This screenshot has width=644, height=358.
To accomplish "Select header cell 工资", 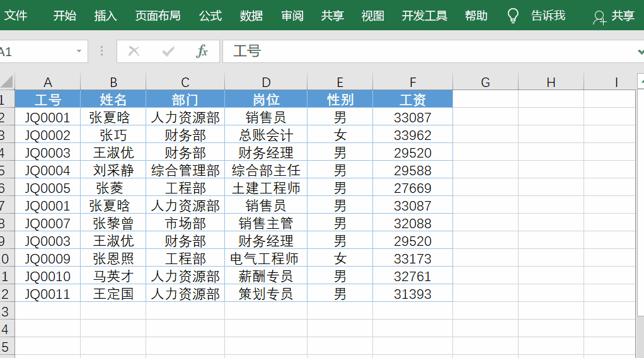I will point(413,100).
